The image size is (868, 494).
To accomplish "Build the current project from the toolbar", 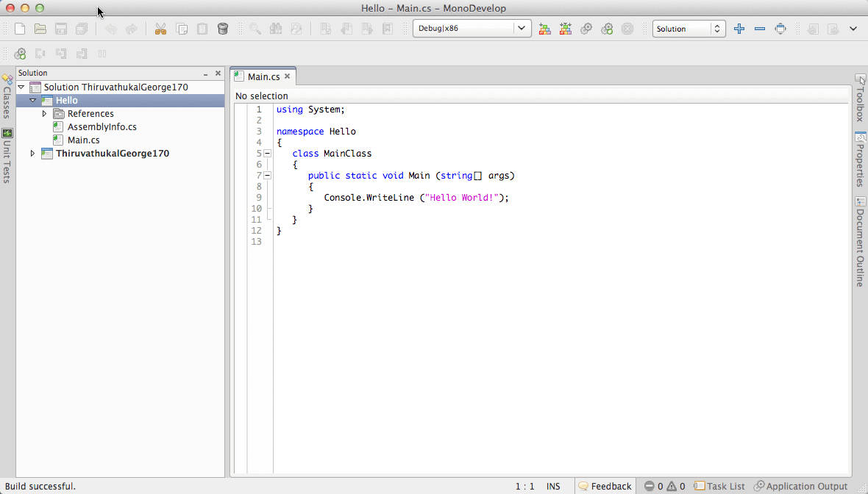I will tap(544, 28).
